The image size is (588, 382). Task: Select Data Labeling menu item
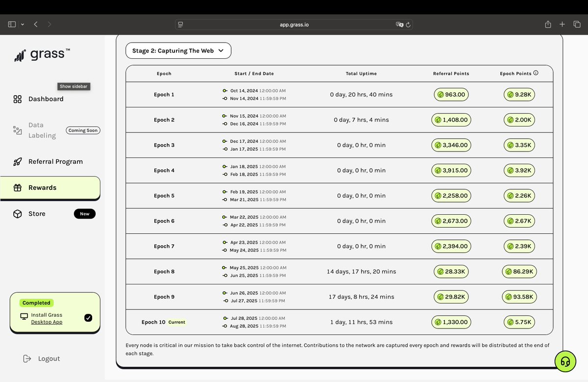click(x=42, y=130)
